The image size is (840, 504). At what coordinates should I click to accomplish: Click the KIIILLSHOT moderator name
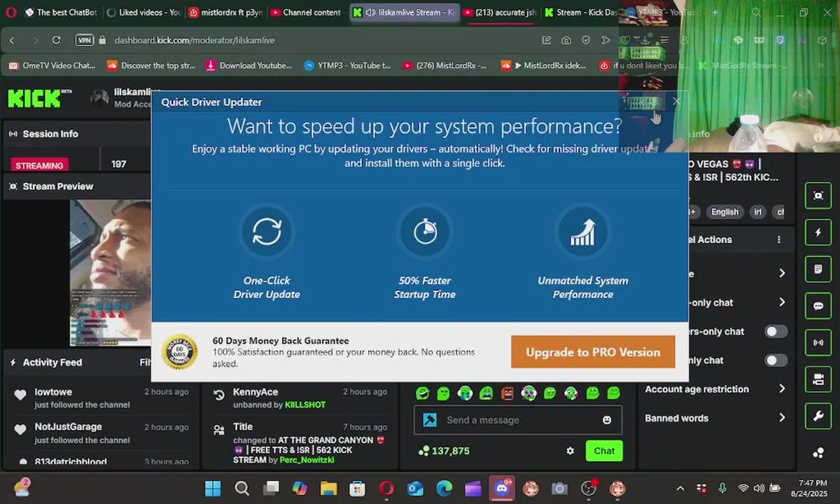pos(305,405)
